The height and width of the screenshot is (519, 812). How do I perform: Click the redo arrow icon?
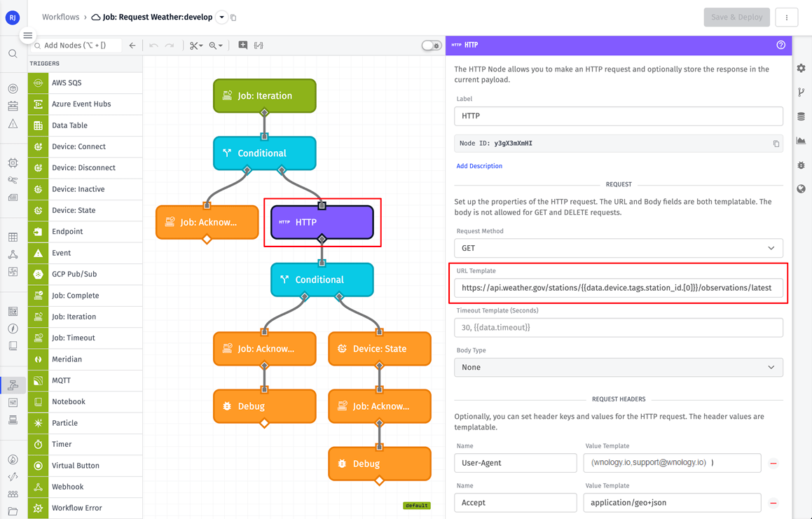[170, 46]
